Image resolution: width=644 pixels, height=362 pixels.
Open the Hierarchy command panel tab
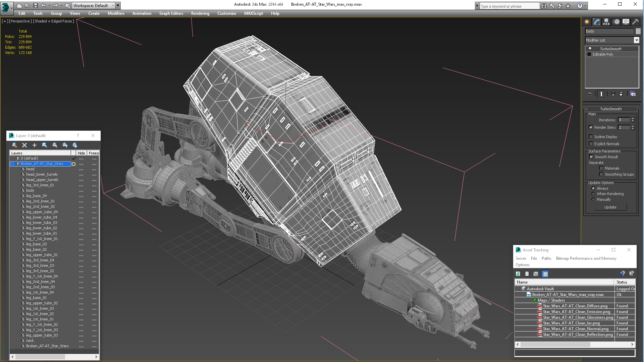point(606,22)
